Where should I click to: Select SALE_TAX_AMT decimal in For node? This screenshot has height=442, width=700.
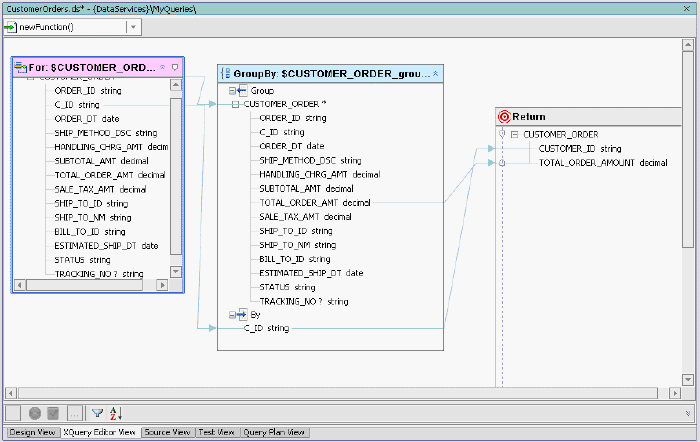100,189
